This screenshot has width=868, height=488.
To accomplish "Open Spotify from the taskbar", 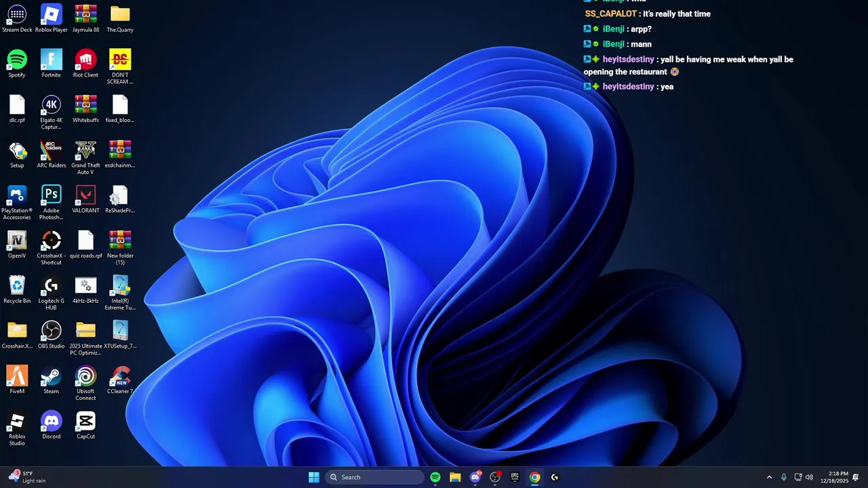I will click(435, 477).
